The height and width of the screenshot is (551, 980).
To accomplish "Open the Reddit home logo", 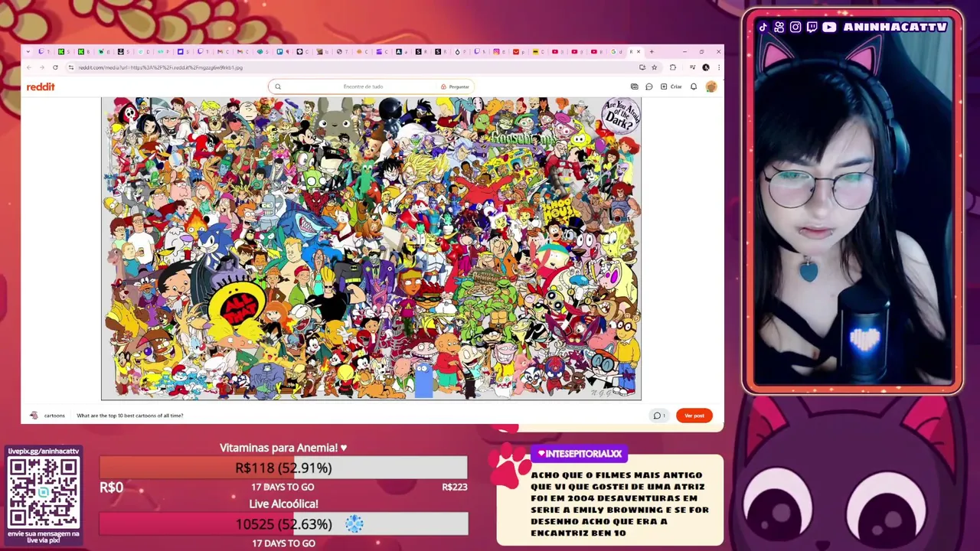I will [x=41, y=86].
